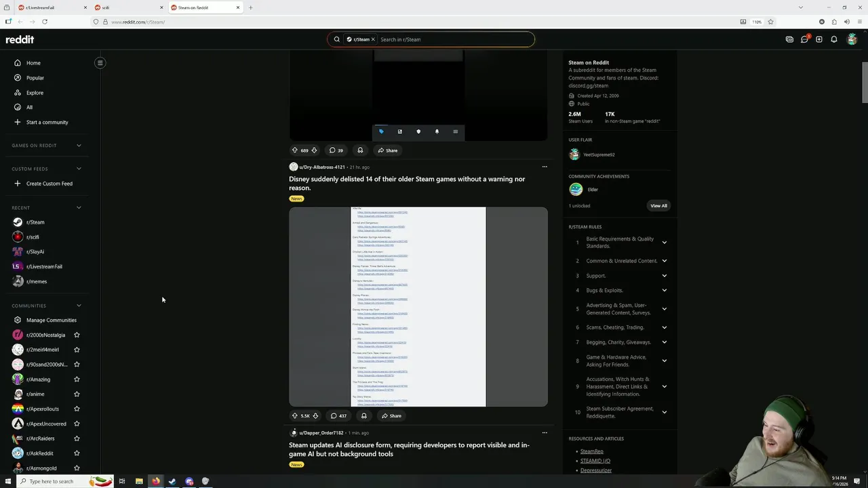
Task: Open 39 comments on top post
Action: (x=336, y=150)
